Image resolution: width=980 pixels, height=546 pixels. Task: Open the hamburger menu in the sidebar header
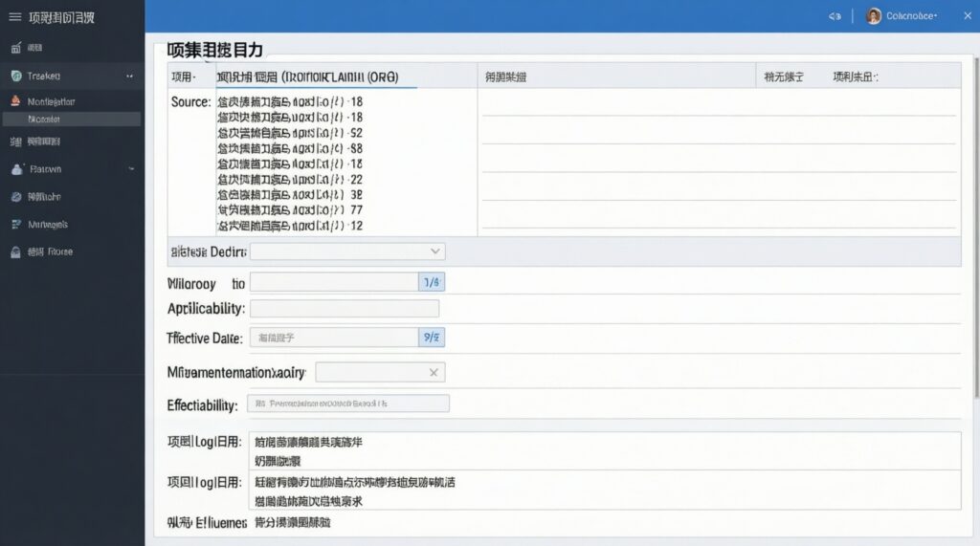pyautogui.click(x=14, y=17)
